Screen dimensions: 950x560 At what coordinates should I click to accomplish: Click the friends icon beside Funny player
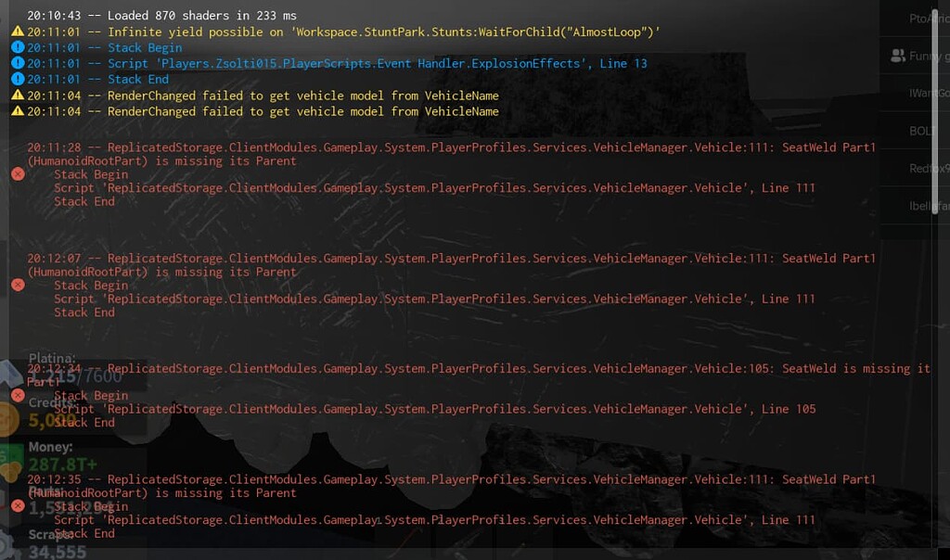click(897, 56)
